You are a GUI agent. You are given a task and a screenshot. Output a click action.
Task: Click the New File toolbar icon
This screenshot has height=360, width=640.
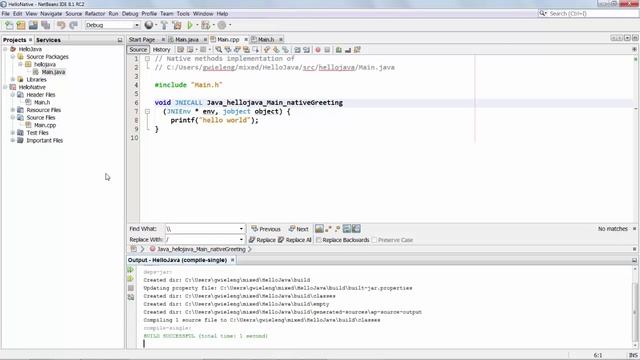tap(9, 25)
